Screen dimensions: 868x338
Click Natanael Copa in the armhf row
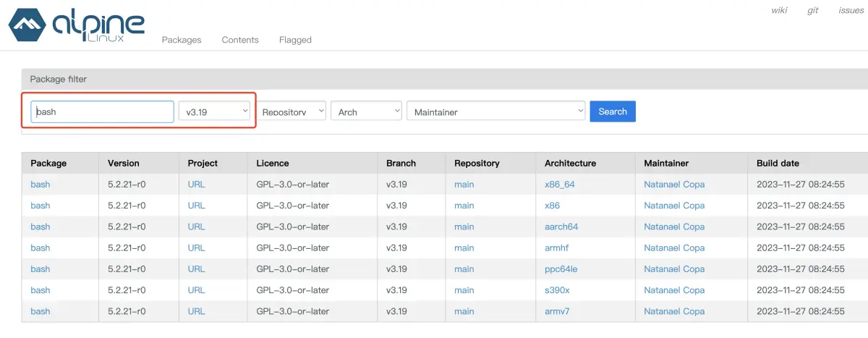[x=674, y=248]
